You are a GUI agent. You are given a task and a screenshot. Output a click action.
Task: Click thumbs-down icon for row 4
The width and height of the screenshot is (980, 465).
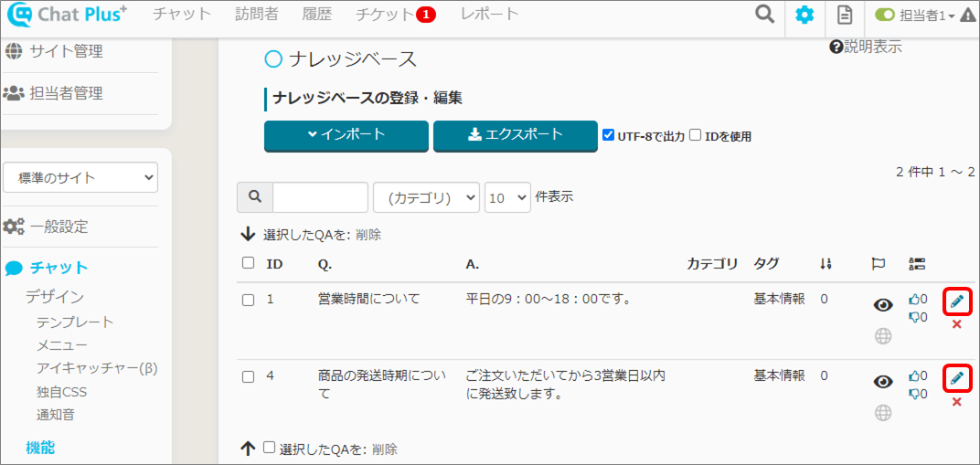click(914, 393)
